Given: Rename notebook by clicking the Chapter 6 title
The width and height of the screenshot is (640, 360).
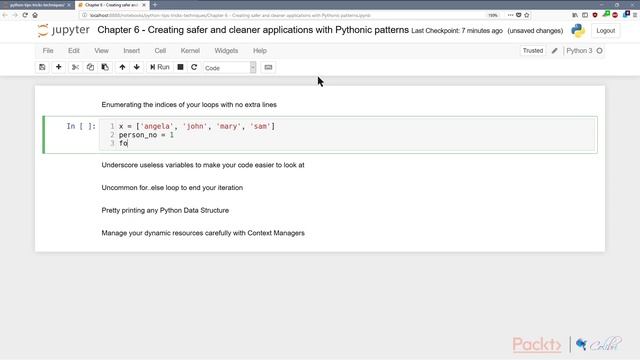Looking at the screenshot, I should click(x=253, y=30).
